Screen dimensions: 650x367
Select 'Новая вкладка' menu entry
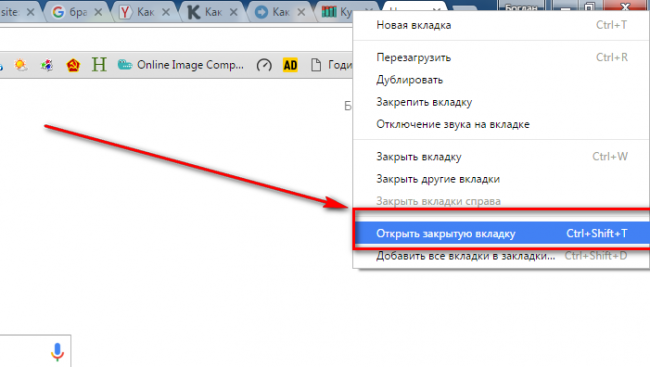click(501, 25)
